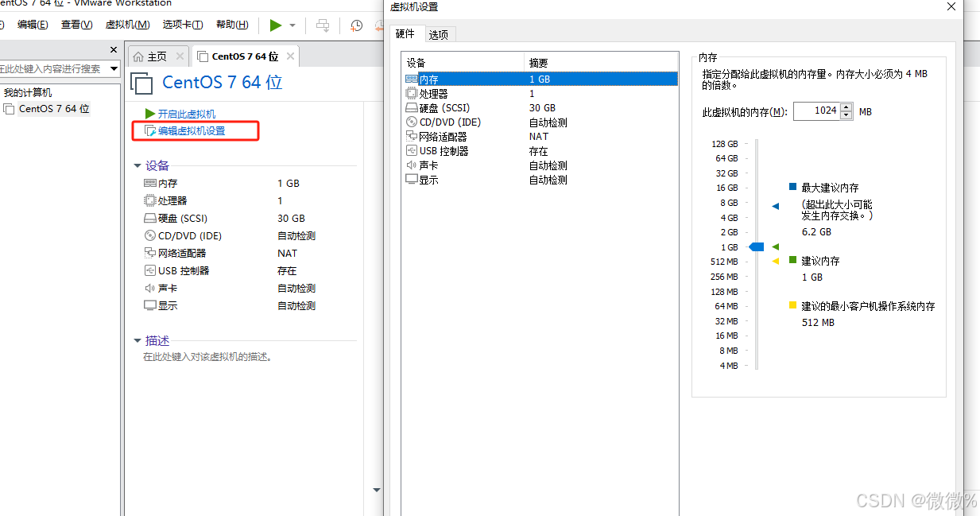
Task: Click the 256 MB slider scale label
Action: coord(724,277)
